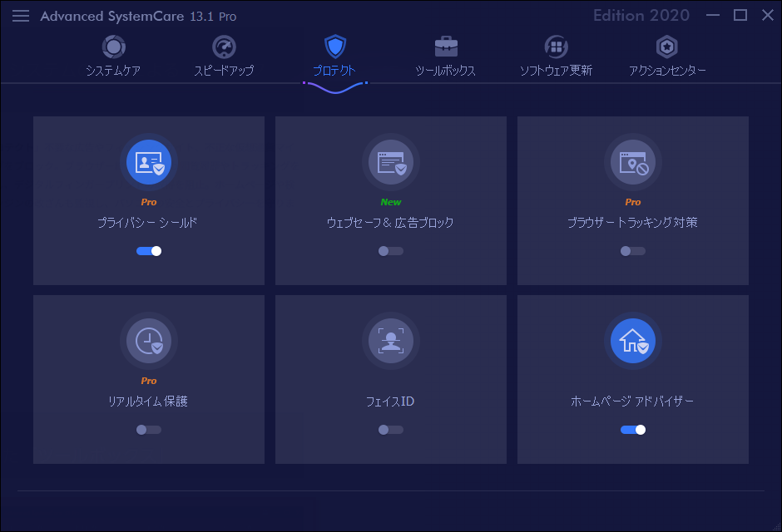Click the プロテクト shield icon
Image resolution: width=782 pixels, height=532 pixels.
[x=335, y=47]
